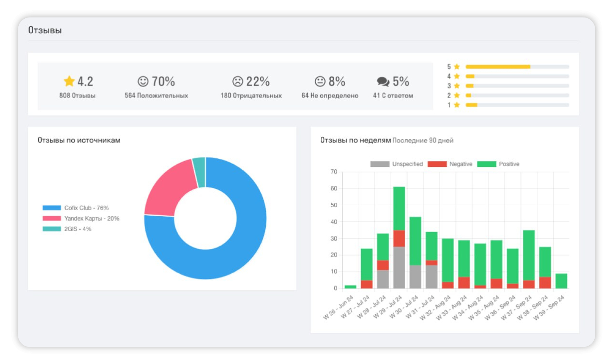
Task: Click the 'Cofix Club - 76%' legend text
Action: [x=86, y=208]
